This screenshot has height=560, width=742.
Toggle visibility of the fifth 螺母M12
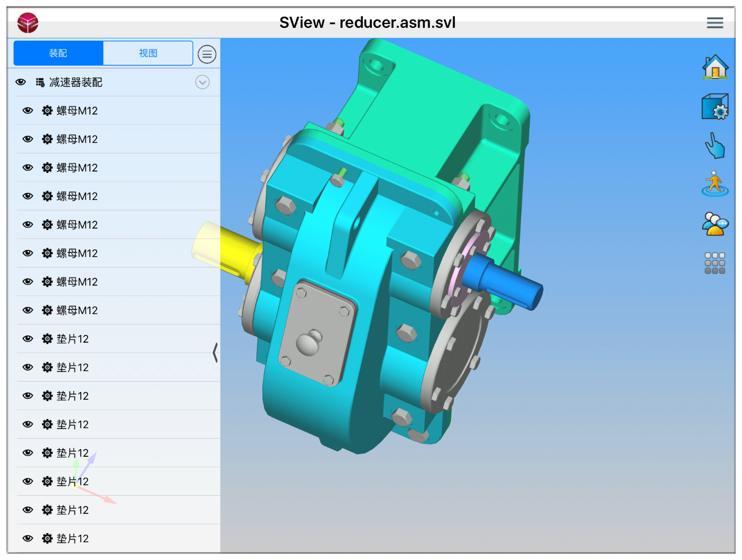(28, 225)
